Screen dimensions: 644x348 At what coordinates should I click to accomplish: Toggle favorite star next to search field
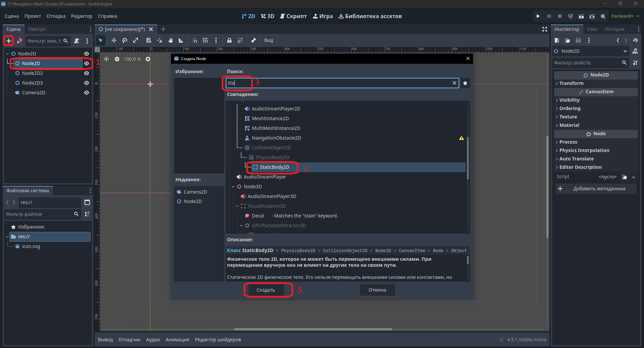465,83
